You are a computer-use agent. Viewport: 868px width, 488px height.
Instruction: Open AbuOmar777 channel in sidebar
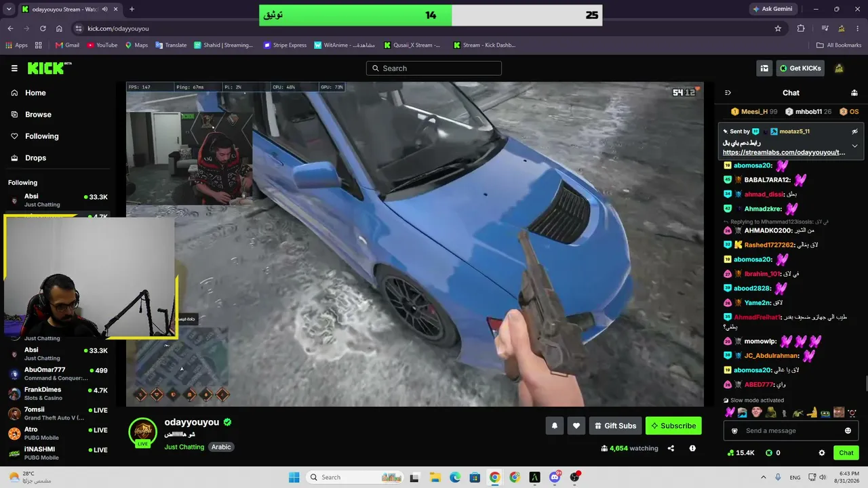(x=58, y=373)
